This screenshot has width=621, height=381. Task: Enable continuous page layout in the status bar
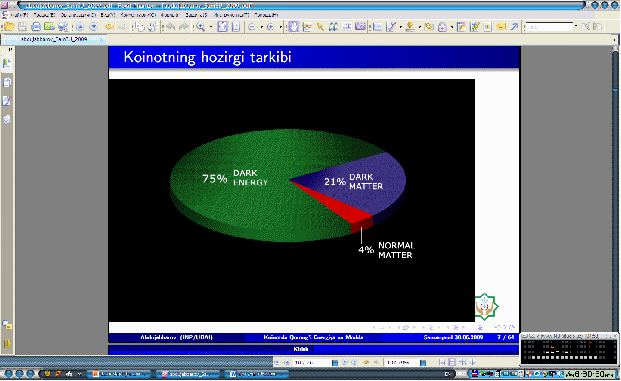click(452, 362)
